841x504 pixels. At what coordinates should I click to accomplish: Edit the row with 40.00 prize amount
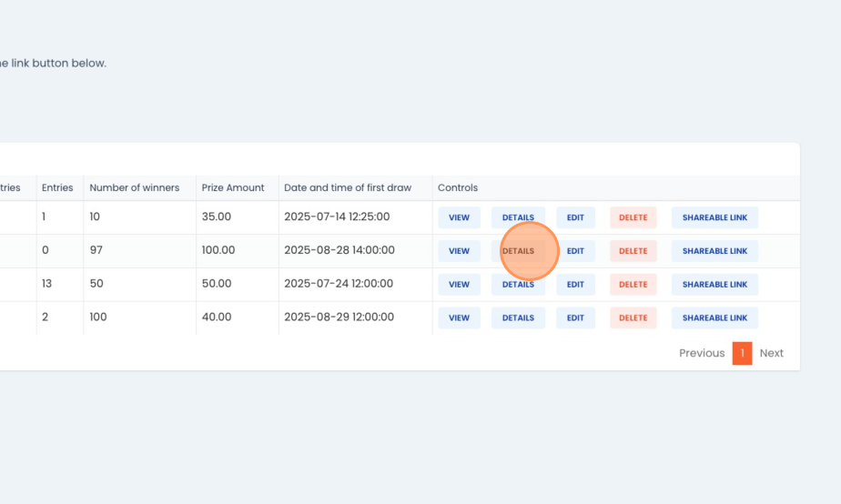click(x=575, y=318)
